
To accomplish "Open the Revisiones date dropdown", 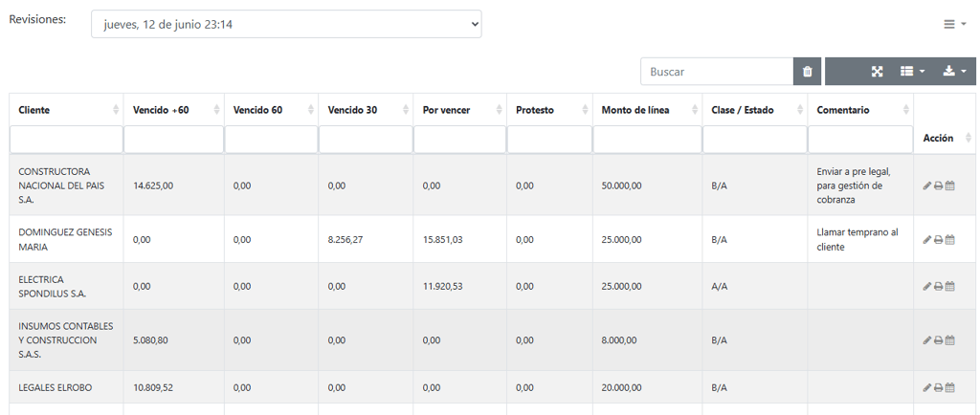I will (x=286, y=24).
